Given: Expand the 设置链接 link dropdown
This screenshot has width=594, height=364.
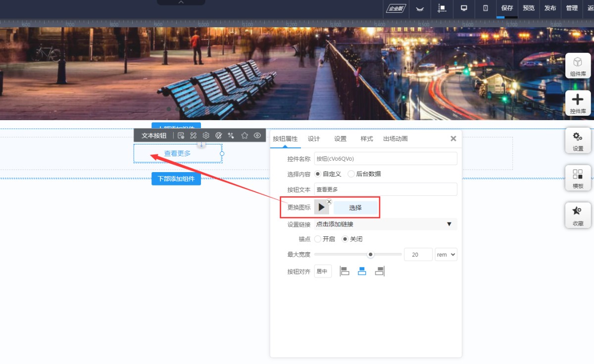Looking at the screenshot, I should (x=449, y=224).
